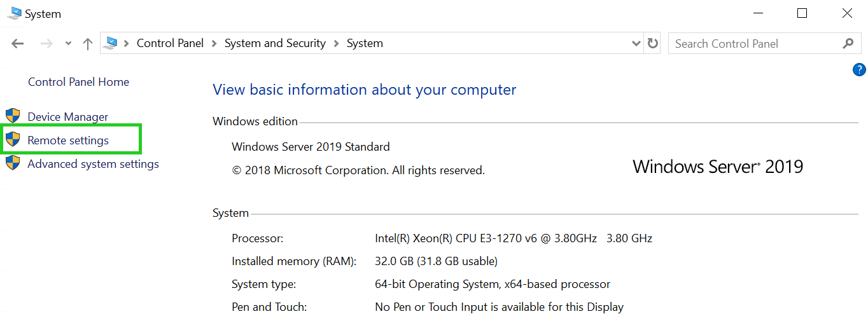This screenshot has width=868, height=328.
Task: Expand the address bar history dropdown
Action: (x=636, y=43)
